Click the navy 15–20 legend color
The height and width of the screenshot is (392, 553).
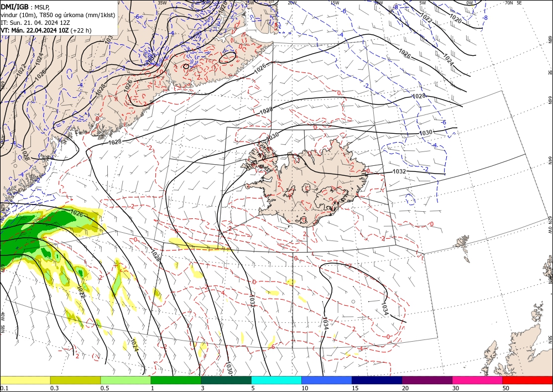point(377,380)
